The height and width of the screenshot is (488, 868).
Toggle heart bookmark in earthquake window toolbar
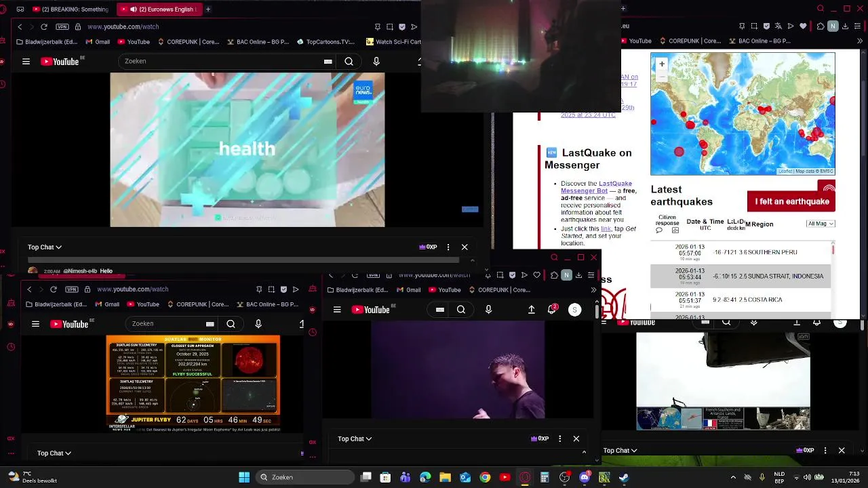click(x=803, y=26)
